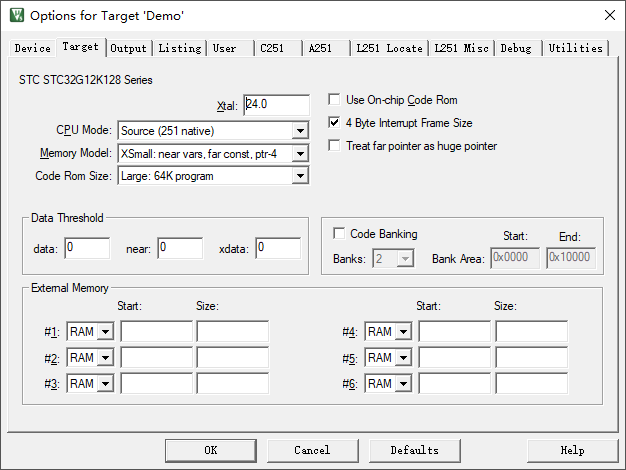626x470 pixels.
Task: Click the Help button
Action: click(572, 450)
